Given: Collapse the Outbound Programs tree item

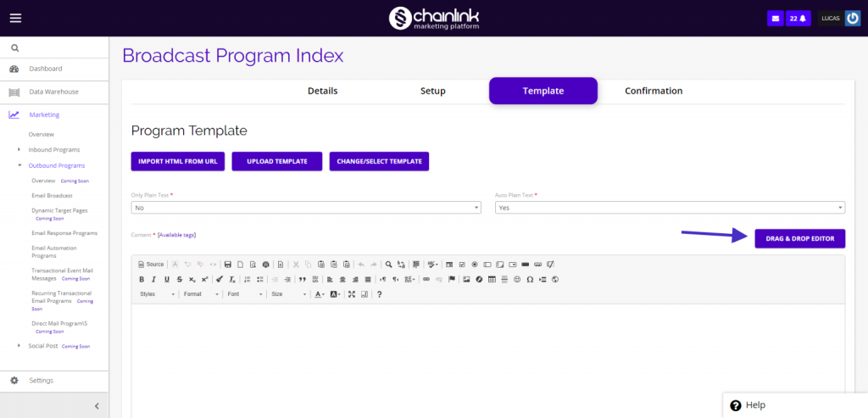Looking at the screenshot, I should coord(19,165).
